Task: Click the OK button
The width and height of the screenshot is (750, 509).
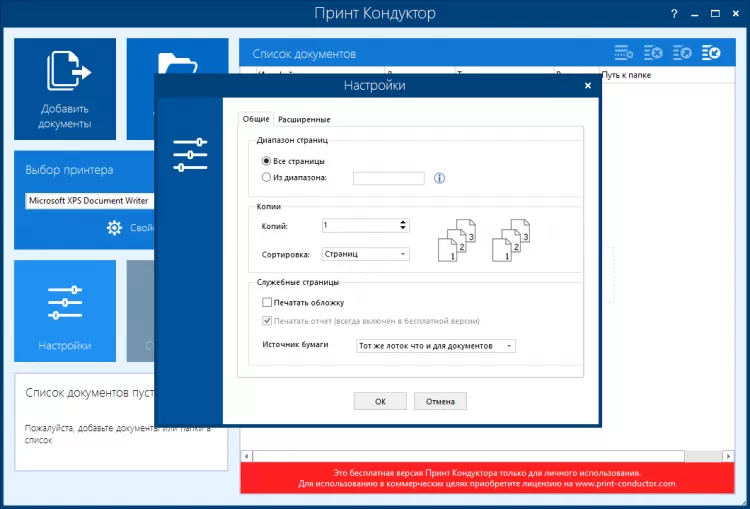Action: click(x=380, y=401)
